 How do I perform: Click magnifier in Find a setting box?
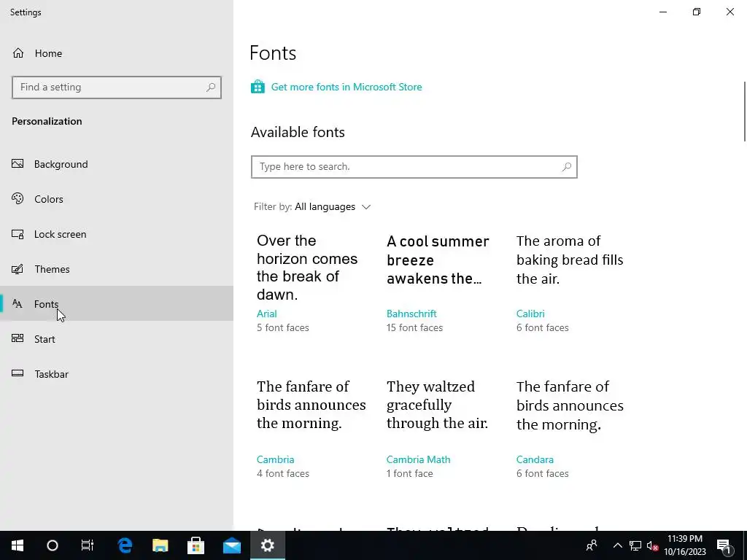211,87
